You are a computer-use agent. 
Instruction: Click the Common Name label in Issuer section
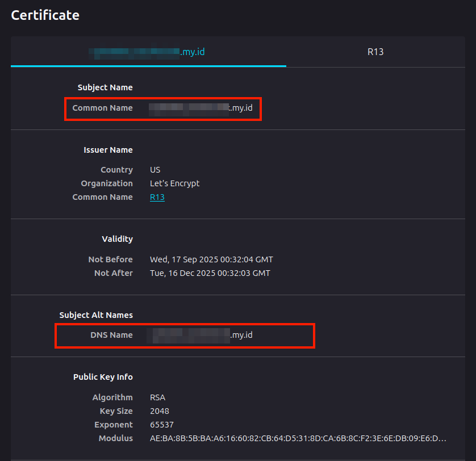102,197
